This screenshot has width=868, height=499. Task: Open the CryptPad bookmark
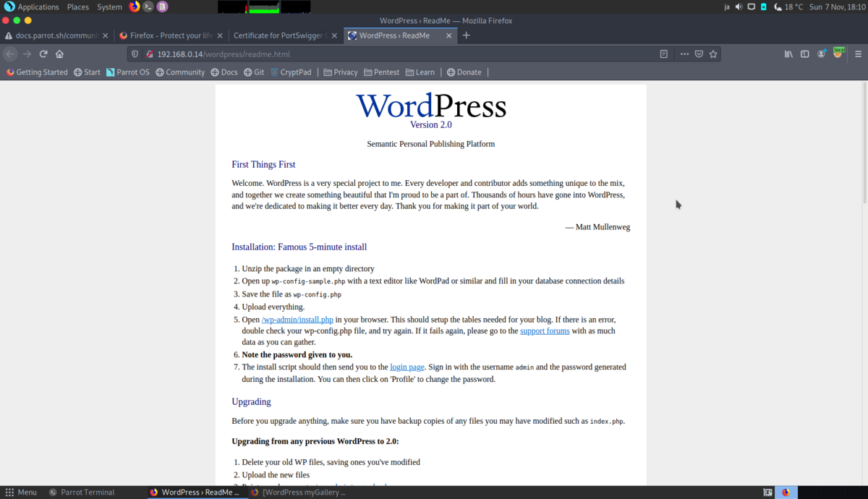click(291, 72)
